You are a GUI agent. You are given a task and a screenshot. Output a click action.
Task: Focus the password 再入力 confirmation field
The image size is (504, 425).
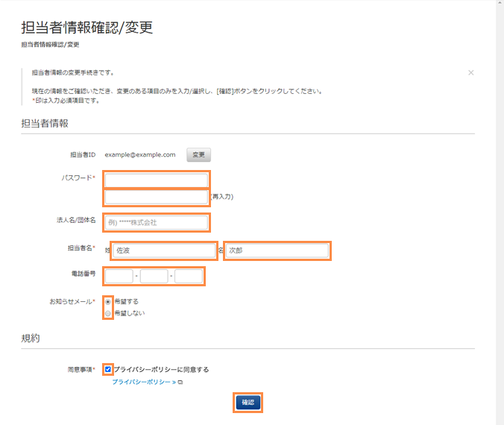pyautogui.click(x=157, y=197)
